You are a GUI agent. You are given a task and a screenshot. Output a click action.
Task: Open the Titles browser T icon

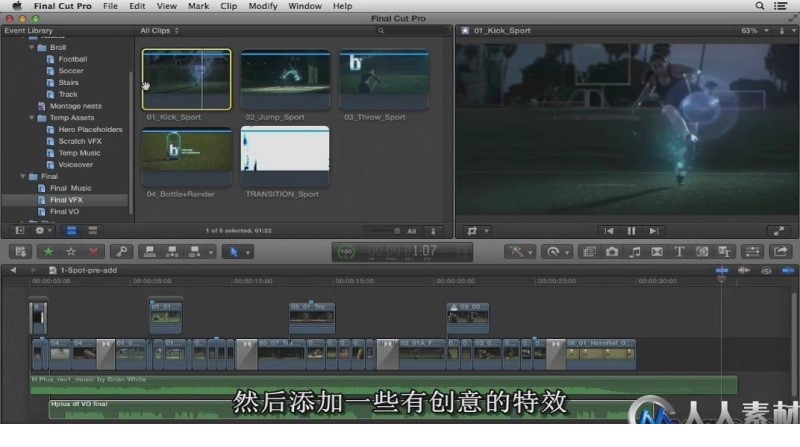(679, 252)
